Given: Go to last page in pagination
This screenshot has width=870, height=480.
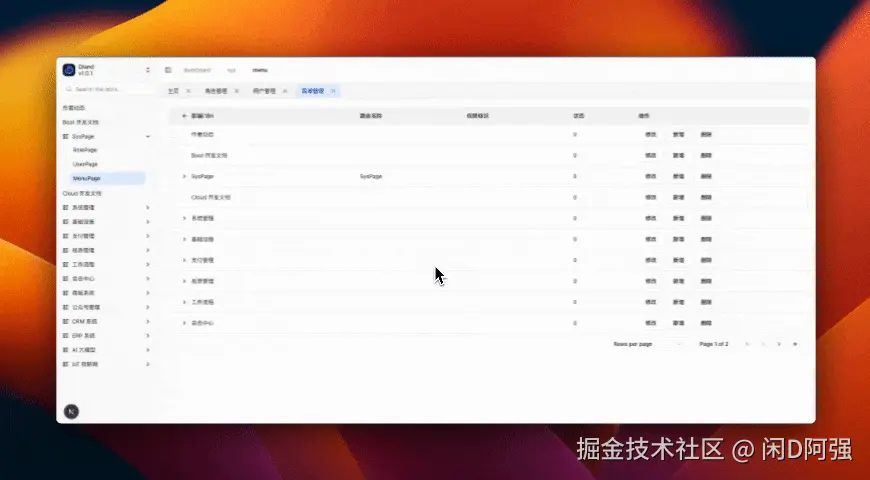Looking at the screenshot, I should (795, 344).
